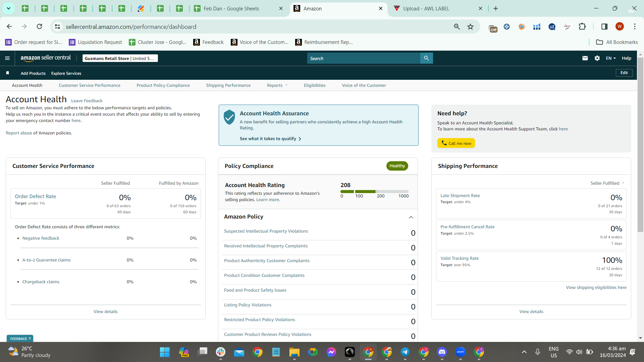Click the Call me now button
The image size is (644, 362).
[x=456, y=143]
